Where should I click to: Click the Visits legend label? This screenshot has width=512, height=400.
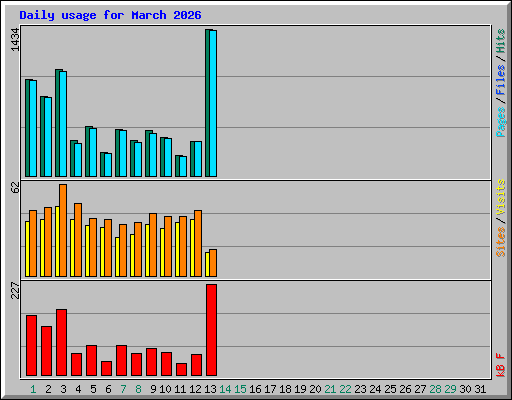[501, 197]
